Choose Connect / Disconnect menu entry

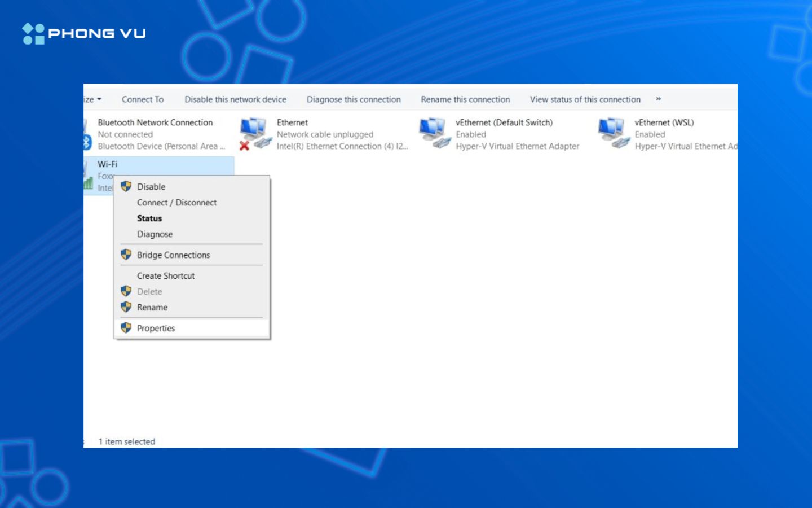pos(176,203)
